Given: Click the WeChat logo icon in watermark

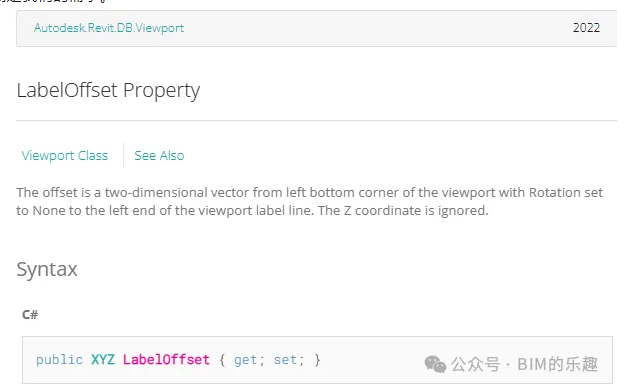Looking at the screenshot, I should coord(435,364).
